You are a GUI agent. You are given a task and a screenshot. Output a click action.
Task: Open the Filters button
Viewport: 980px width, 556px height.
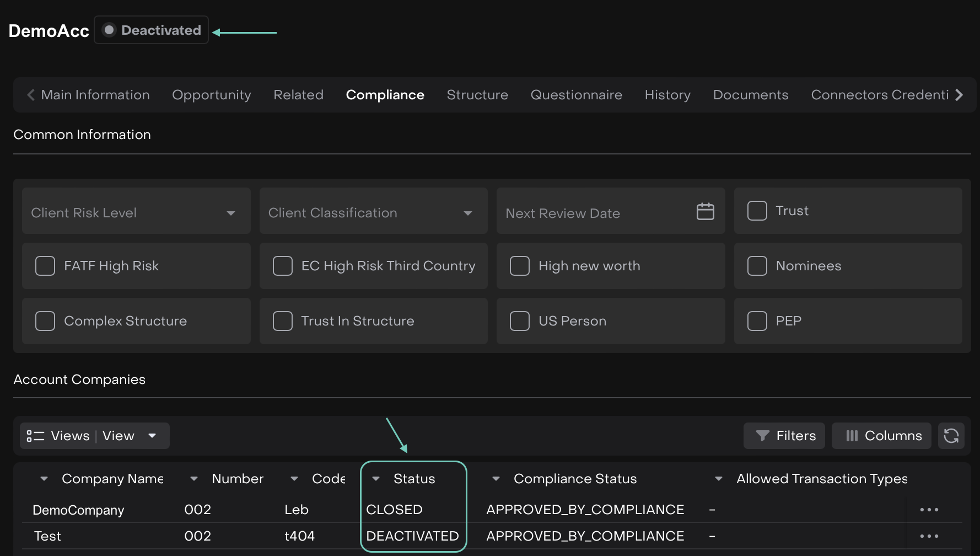point(784,436)
